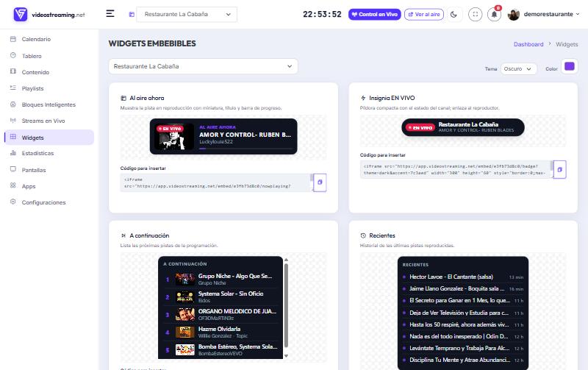Open the top Restaurante La Cabaña selector
The image size is (588, 370).
(x=187, y=14)
